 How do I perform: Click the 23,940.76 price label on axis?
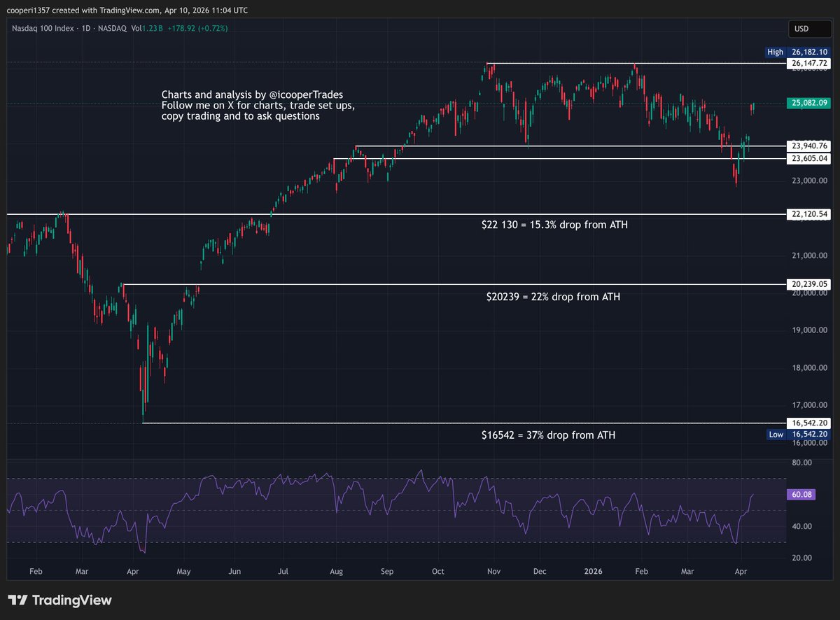tap(809, 146)
